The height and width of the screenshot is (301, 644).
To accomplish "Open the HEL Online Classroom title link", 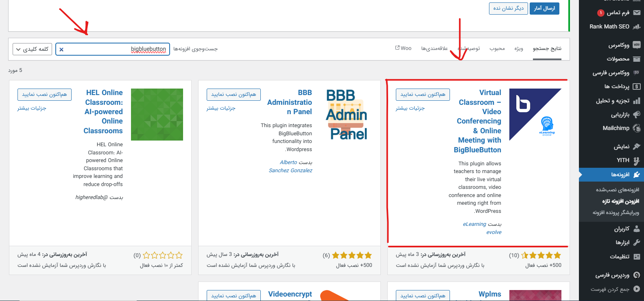I will (103, 112).
